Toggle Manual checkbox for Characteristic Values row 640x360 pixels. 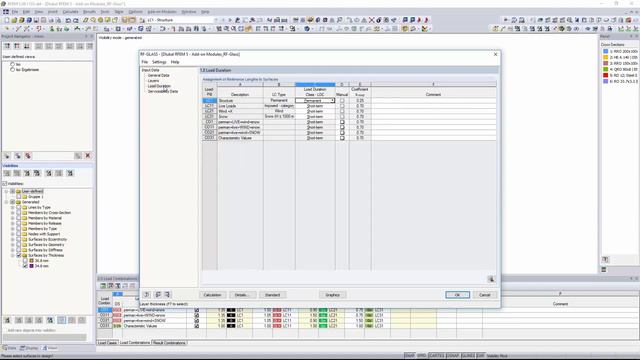pyautogui.click(x=342, y=138)
